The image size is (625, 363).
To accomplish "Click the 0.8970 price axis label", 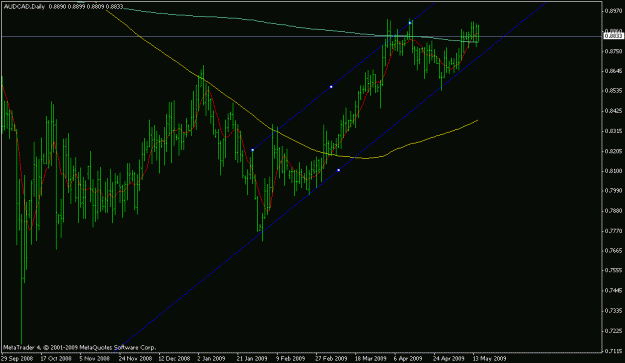I will [613, 11].
